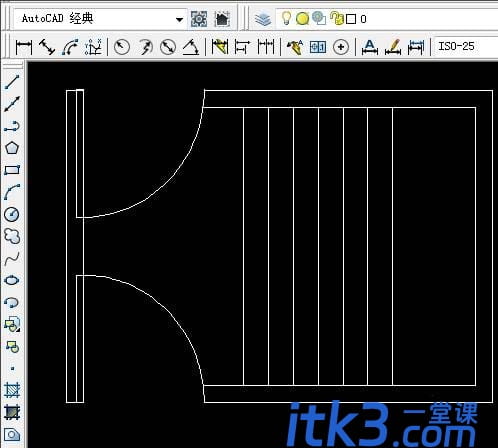Open the Layer Properties Manager
498x448 pixels.
pyautogui.click(x=263, y=19)
